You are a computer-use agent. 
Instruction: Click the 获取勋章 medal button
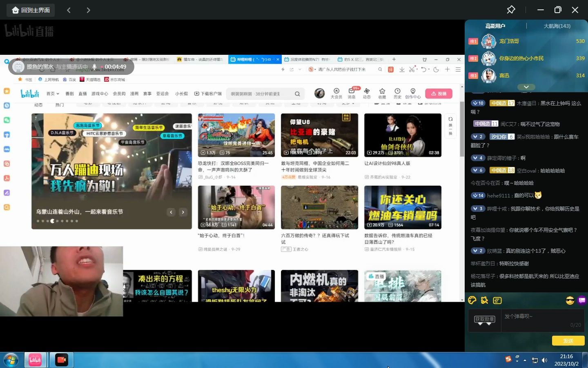[x=485, y=319]
